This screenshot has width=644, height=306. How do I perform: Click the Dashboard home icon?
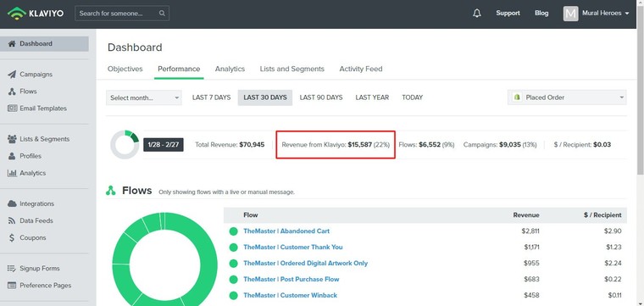12,43
